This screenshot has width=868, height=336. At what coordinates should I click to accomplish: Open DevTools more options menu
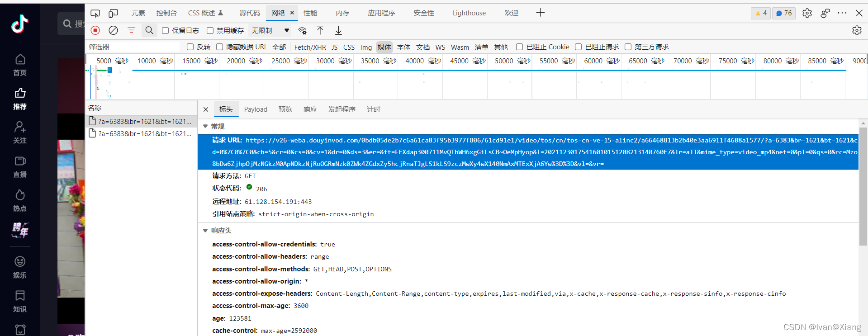[x=842, y=13]
